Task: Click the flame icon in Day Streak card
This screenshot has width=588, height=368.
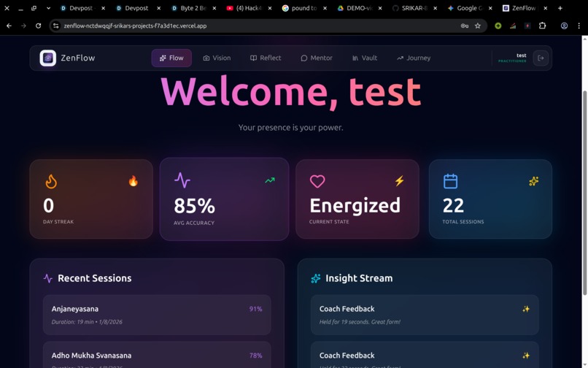Action: point(51,181)
